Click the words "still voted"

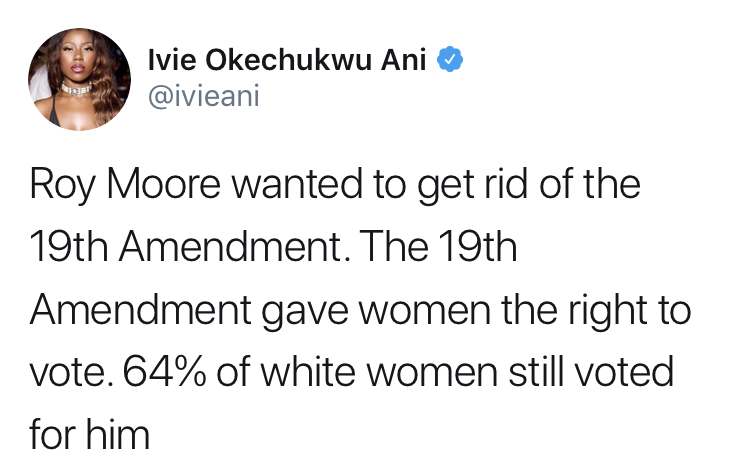click(x=590, y=374)
